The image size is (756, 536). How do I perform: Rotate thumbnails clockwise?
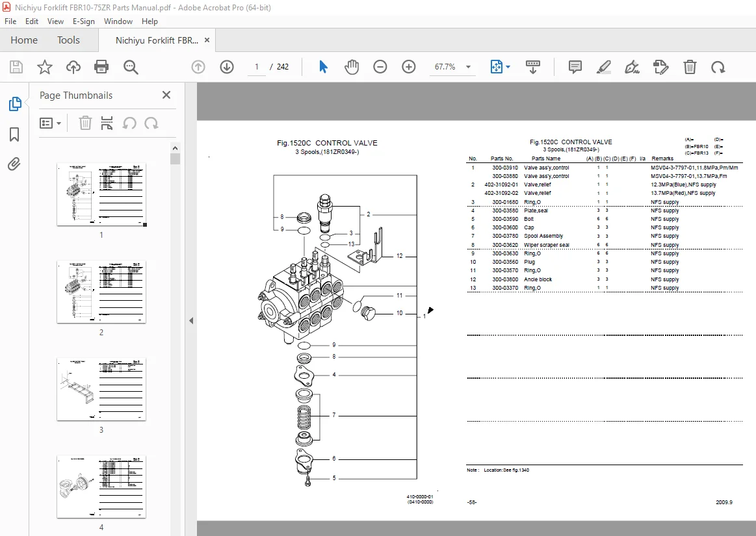click(151, 123)
